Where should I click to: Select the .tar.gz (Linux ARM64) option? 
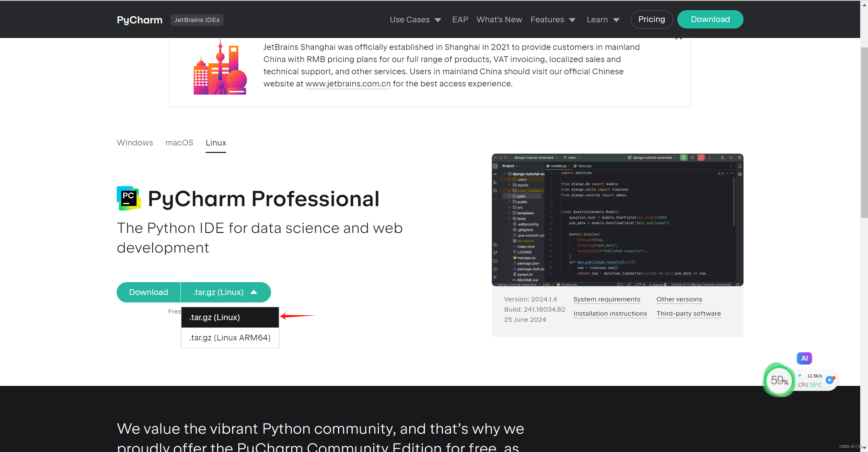point(230,337)
